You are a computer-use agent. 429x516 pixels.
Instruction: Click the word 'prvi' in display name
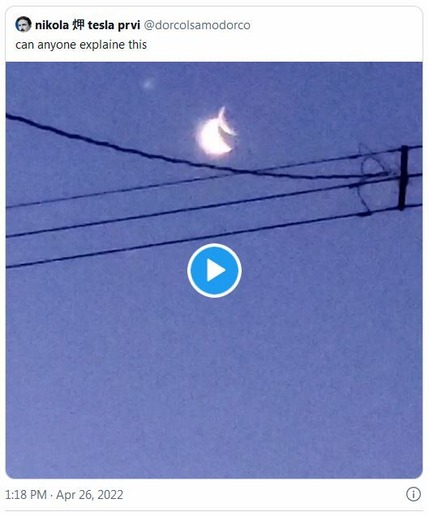tap(129, 26)
